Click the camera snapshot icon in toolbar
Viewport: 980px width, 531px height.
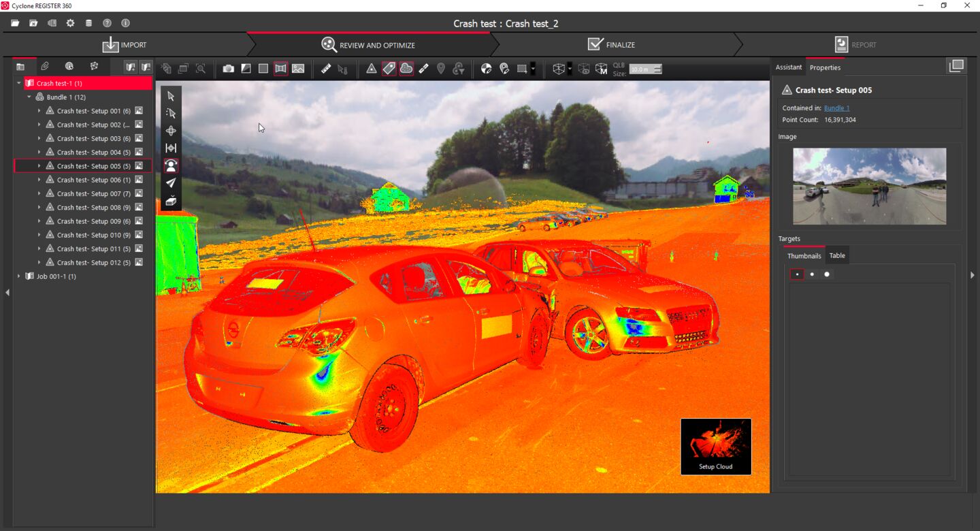229,69
